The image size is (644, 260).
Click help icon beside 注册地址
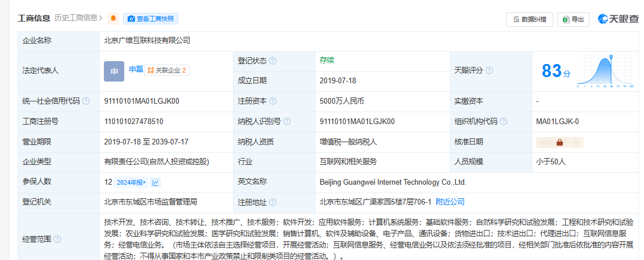coord(273,203)
